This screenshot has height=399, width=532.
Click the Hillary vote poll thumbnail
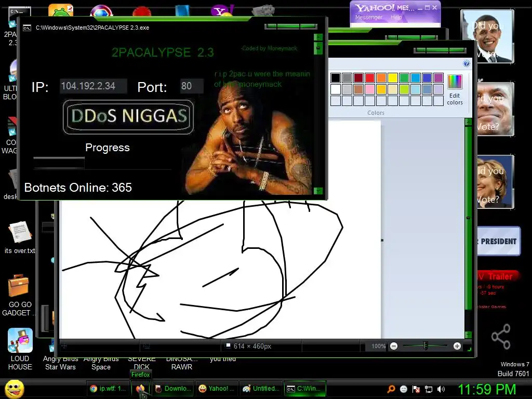point(495,181)
